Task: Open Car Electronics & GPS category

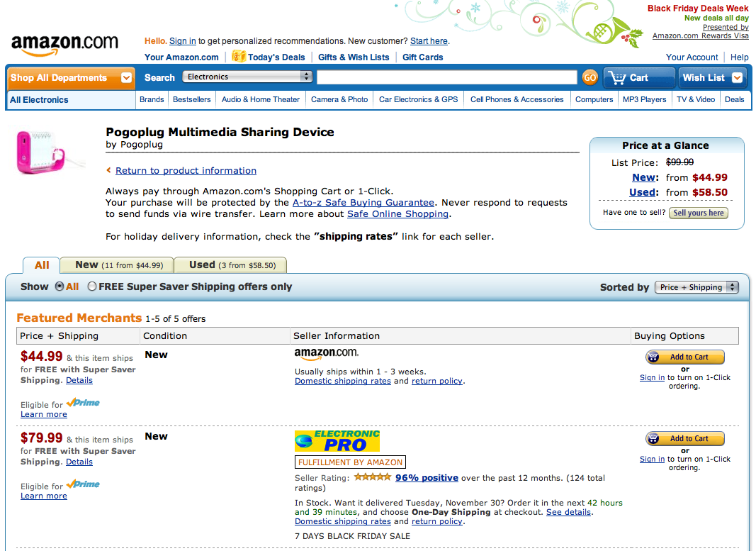Action: tap(419, 99)
